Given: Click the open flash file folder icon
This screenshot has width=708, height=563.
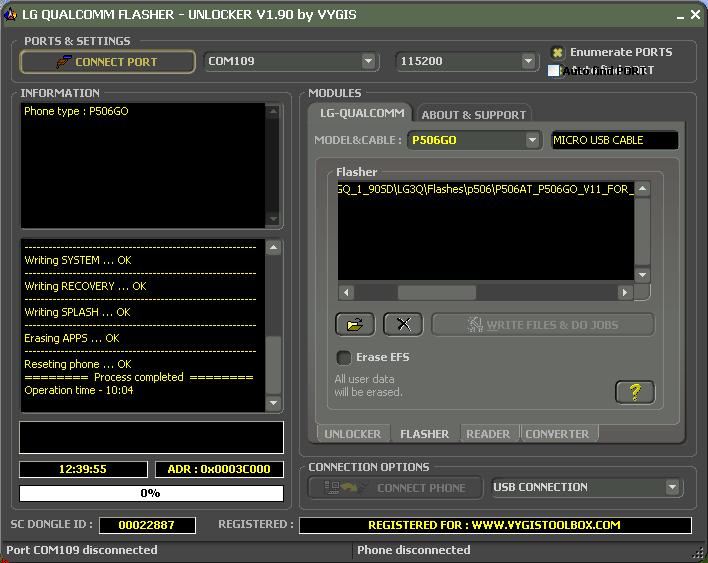Looking at the screenshot, I should pyautogui.click(x=355, y=324).
